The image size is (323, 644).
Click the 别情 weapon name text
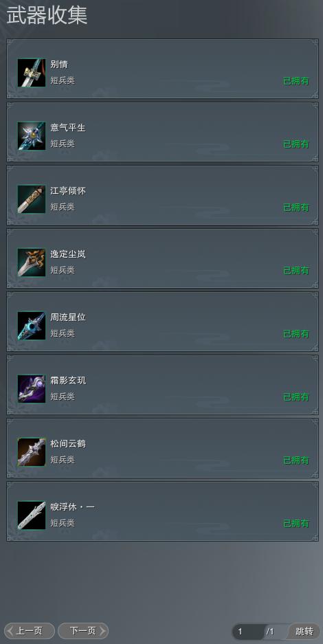click(59, 65)
